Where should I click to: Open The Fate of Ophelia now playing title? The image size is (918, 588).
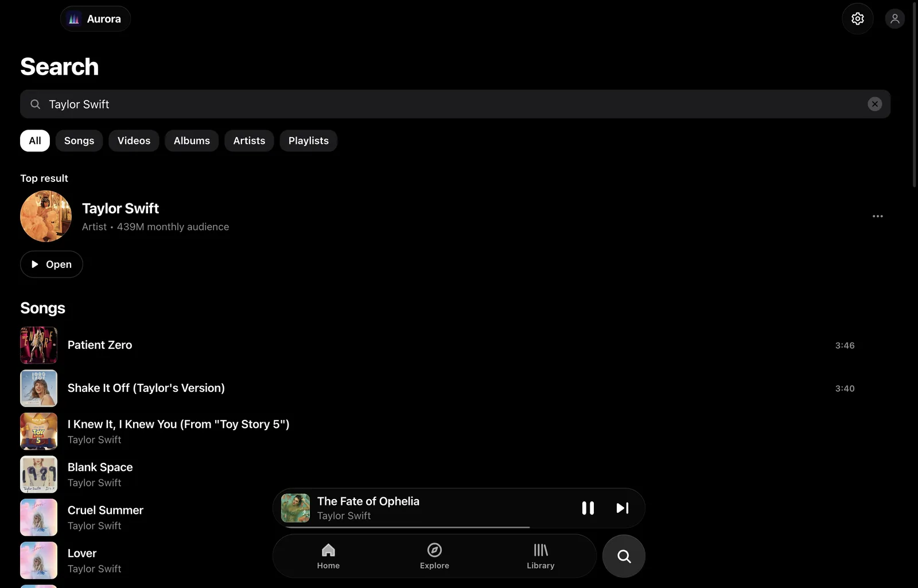pos(368,501)
